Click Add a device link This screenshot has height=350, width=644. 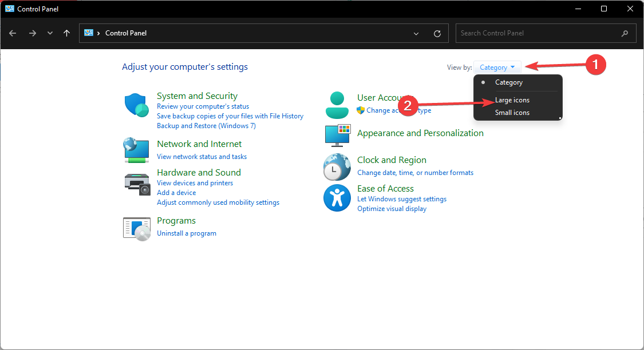tap(176, 193)
